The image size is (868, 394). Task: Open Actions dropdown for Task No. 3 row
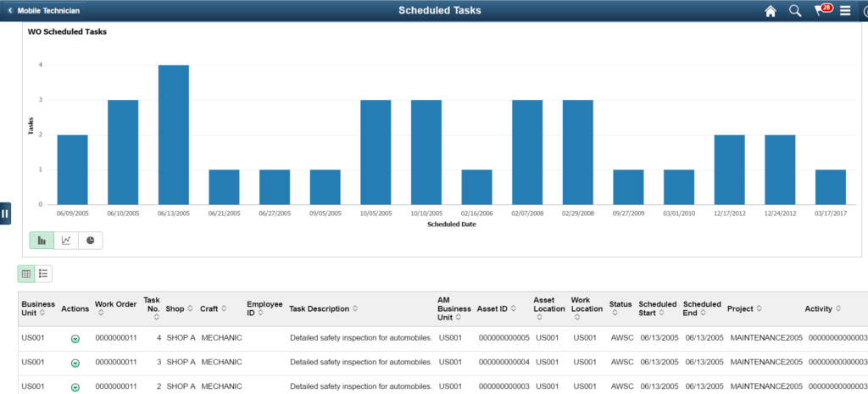(75, 363)
